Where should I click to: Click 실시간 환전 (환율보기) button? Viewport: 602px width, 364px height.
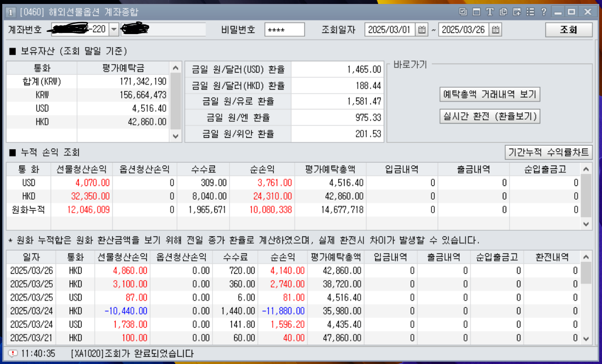490,116
